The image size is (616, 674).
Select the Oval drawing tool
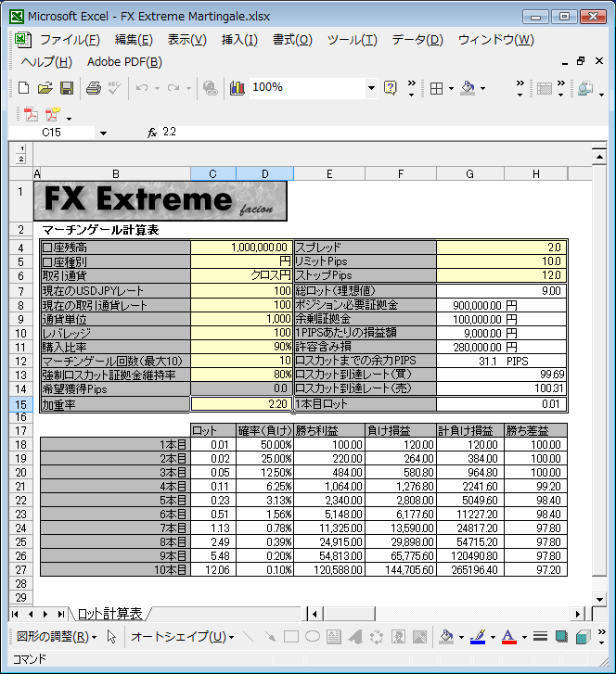click(x=313, y=636)
